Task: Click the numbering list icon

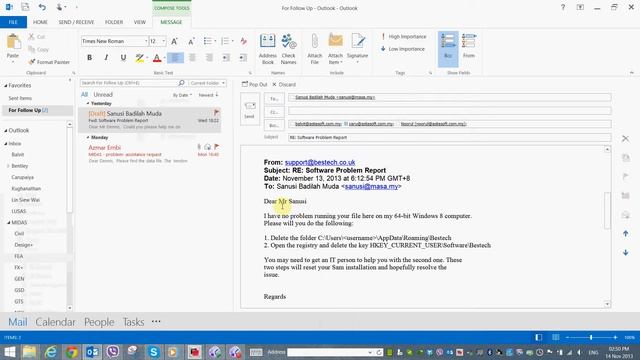Action: point(225,41)
